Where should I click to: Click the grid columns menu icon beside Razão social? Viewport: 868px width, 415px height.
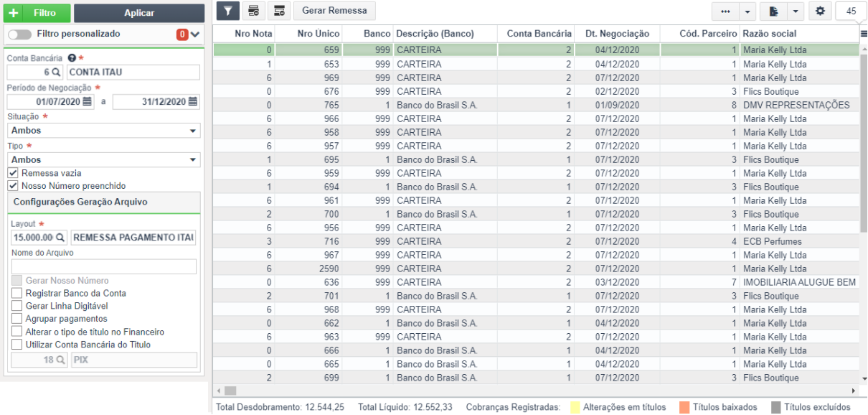pos(863,34)
